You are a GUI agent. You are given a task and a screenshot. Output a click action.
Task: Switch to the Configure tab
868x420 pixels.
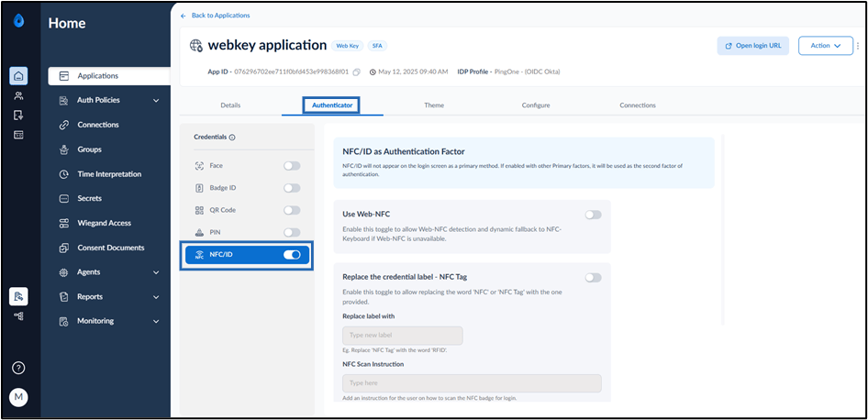point(536,105)
